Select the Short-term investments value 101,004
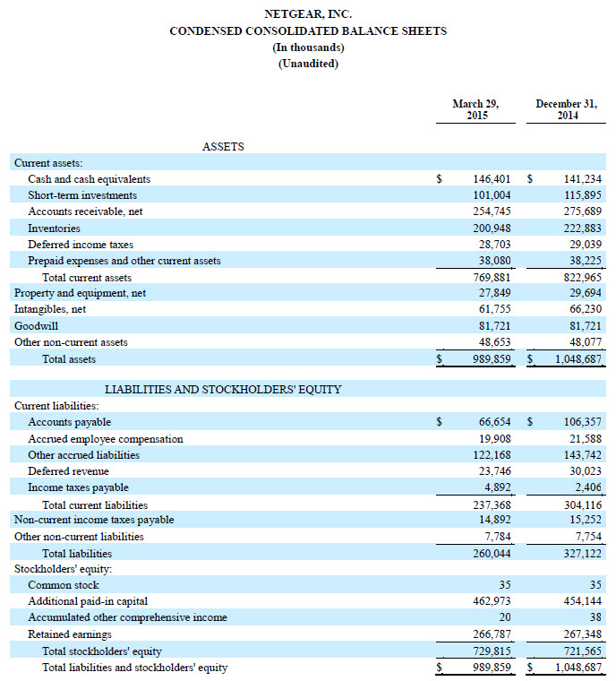 click(x=491, y=195)
